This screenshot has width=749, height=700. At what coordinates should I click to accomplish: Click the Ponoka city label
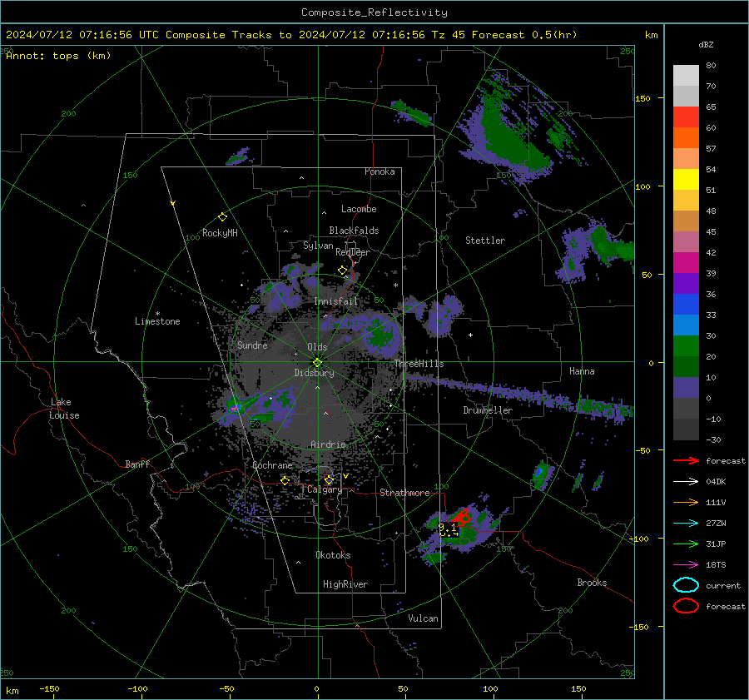pos(379,171)
